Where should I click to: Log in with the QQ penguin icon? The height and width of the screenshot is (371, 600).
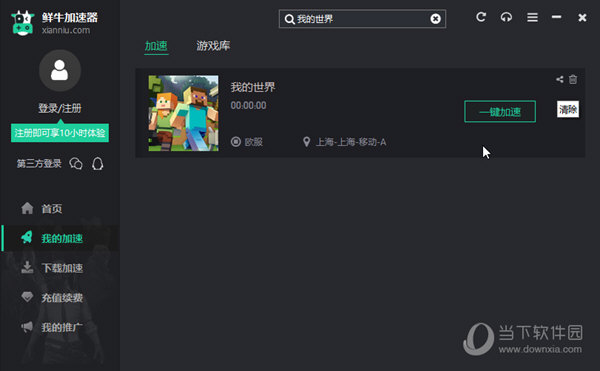[98, 164]
